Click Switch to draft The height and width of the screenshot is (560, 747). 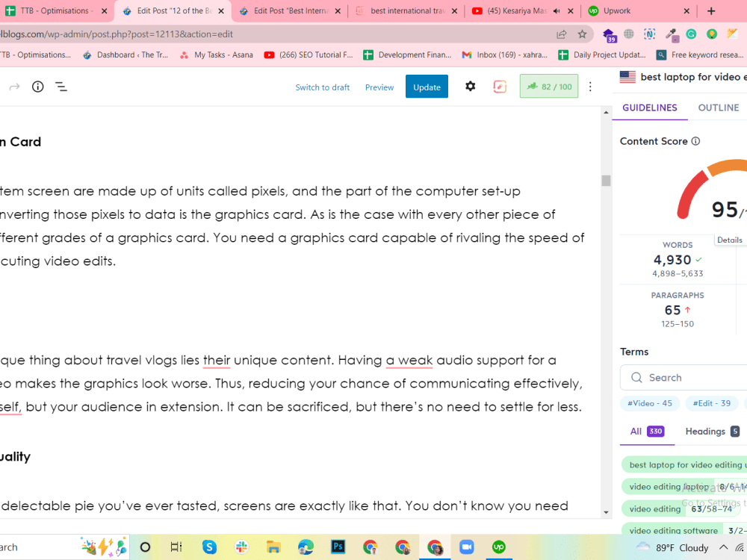tap(323, 87)
